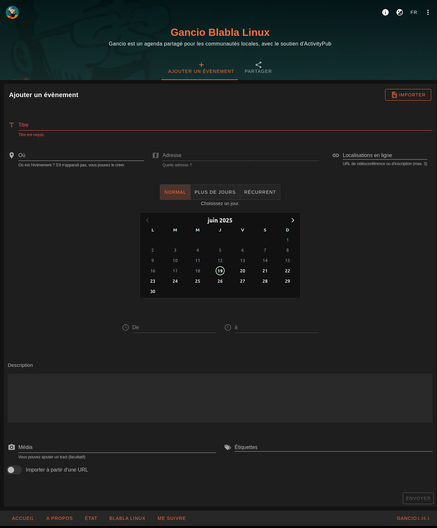
Task: Open the info icon in header
Action: (385, 12)
